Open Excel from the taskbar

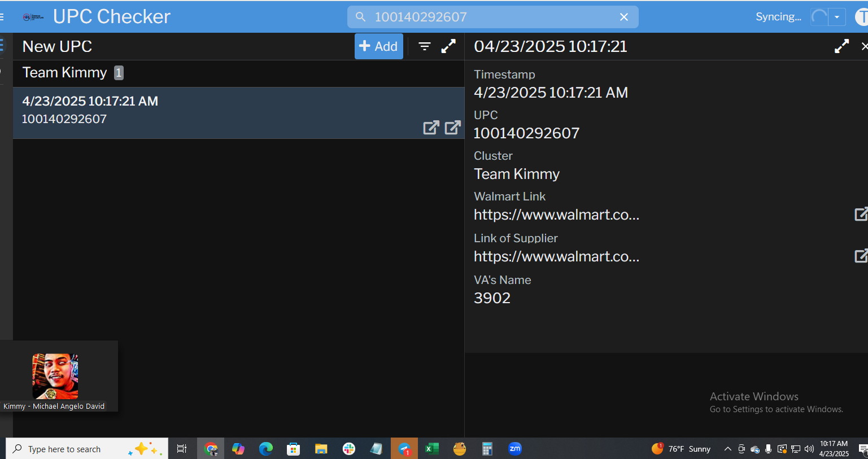432,449
